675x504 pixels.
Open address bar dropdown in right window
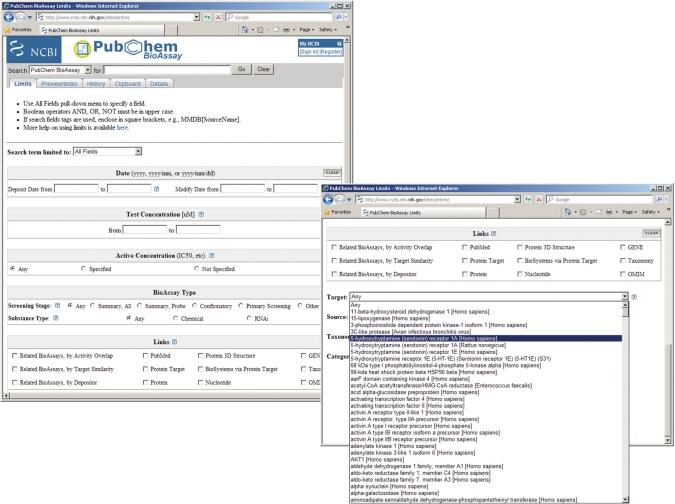[x=517, y=200]
